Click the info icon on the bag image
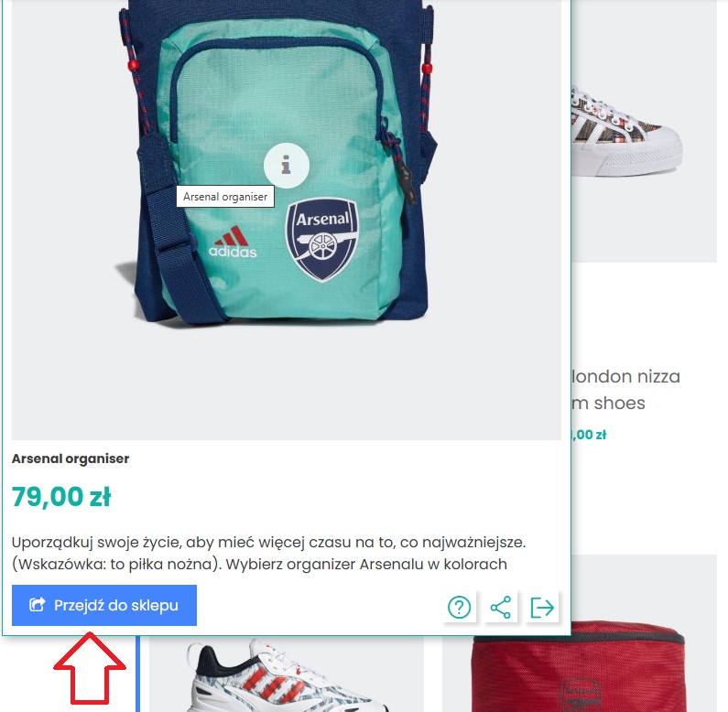This screenshot has height=712, width=728. coord(287,166)
